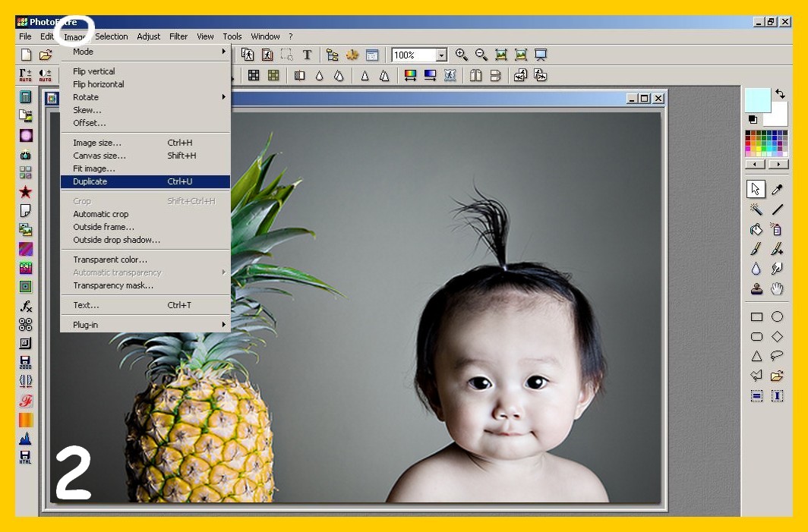Select the Lasso selection shape
808x532 pixels.
tap(777, 356)
